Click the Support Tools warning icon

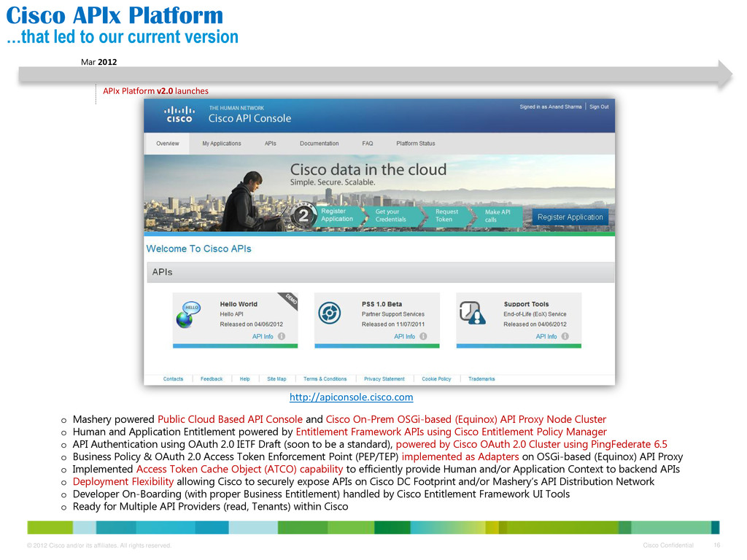[472, 313]
